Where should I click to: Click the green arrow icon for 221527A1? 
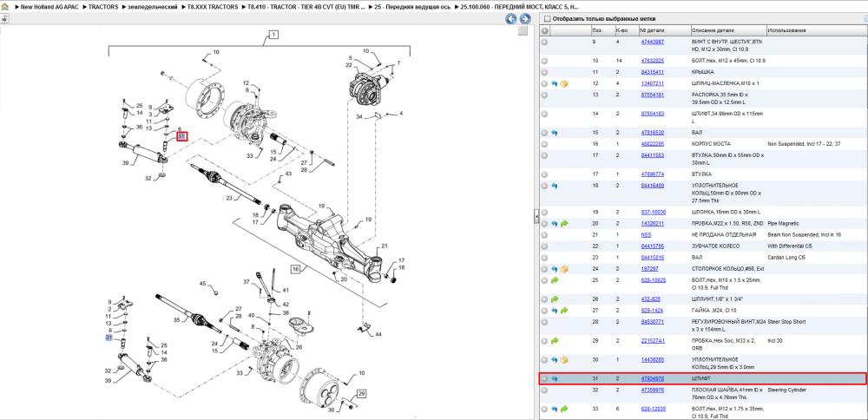tap(555, 341)
